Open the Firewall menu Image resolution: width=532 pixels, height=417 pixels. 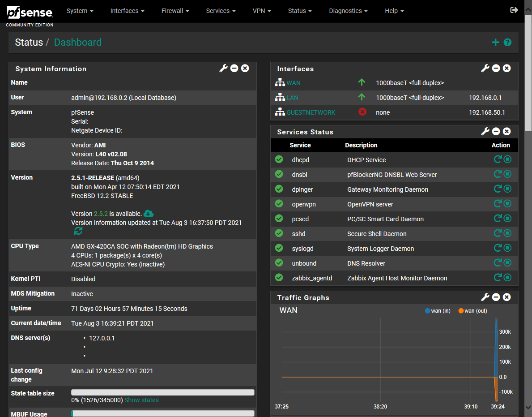pos(175,11)
